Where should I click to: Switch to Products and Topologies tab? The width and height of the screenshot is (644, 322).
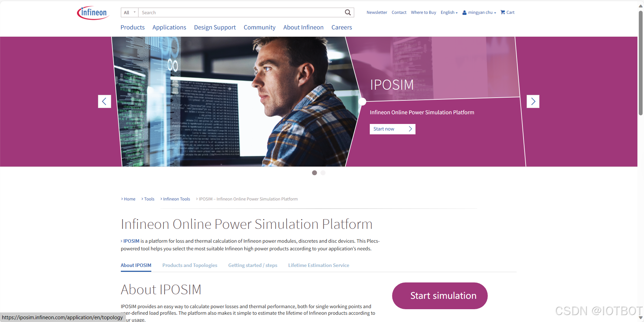190,265
